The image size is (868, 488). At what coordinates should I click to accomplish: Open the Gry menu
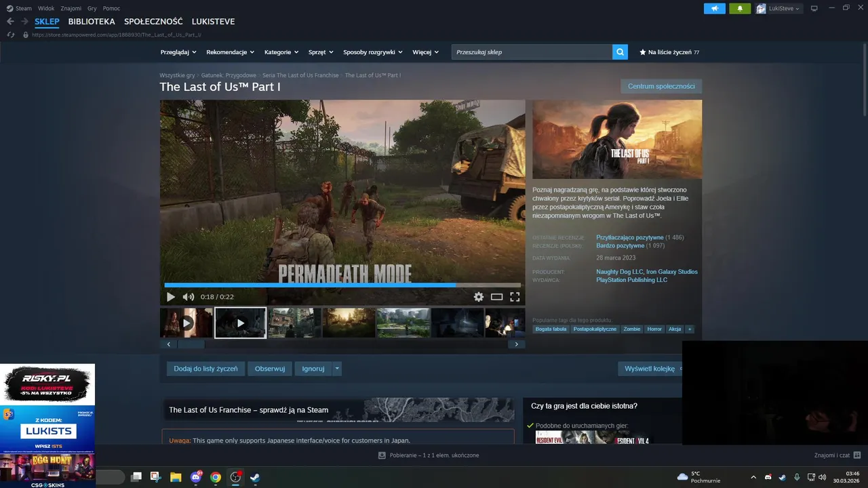(92, 8)
